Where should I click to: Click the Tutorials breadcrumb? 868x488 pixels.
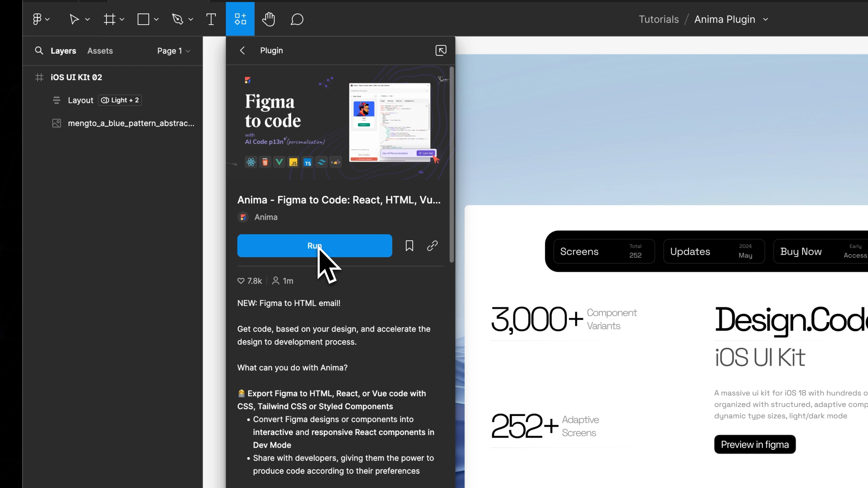(659, 19)
